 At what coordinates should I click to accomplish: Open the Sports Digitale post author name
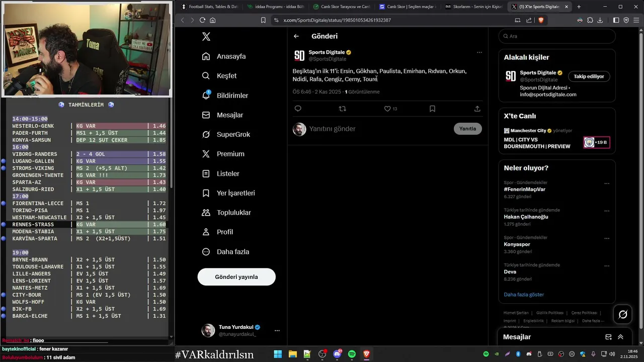tap(327, 52)
